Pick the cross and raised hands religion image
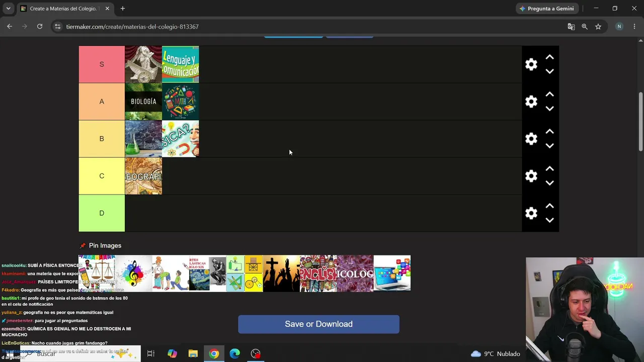Screen dimensions: 644x362 pyautogui.click(x=281, y=273)
